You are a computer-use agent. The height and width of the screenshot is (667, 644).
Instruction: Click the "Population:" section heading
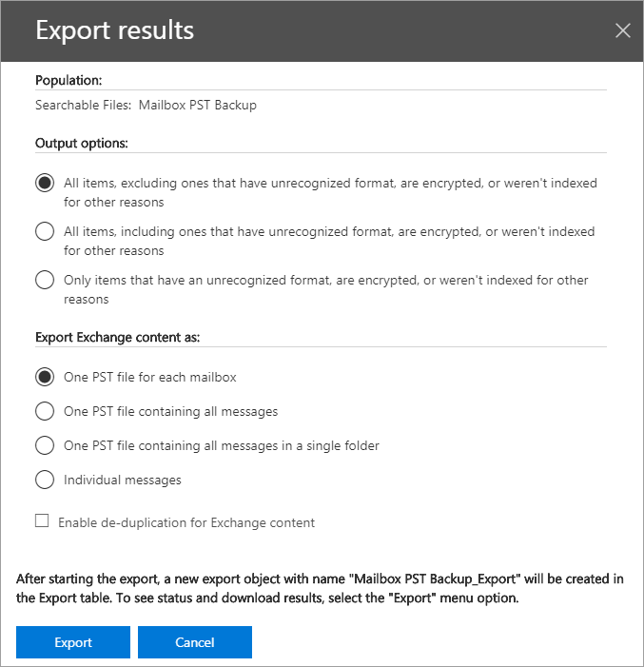(68, 81)
